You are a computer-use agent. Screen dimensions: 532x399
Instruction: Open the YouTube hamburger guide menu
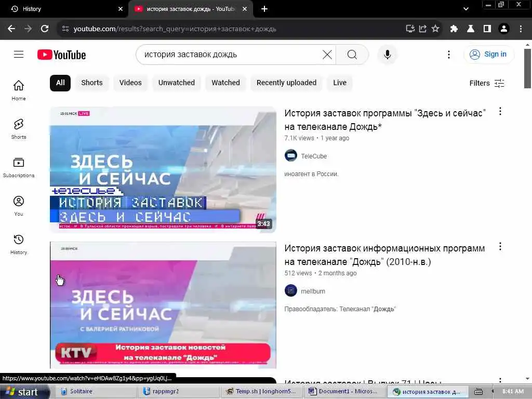(19, 54)
